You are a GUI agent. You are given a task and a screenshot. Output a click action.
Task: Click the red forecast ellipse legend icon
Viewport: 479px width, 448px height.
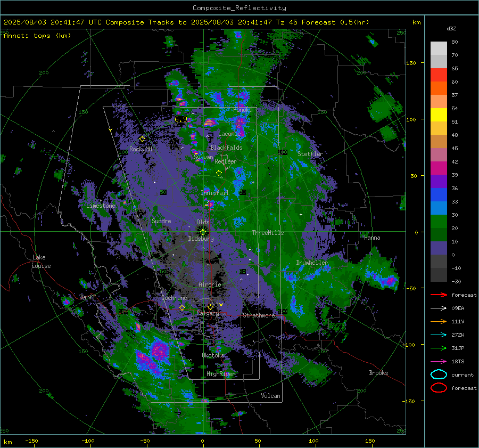coord(439,388)
